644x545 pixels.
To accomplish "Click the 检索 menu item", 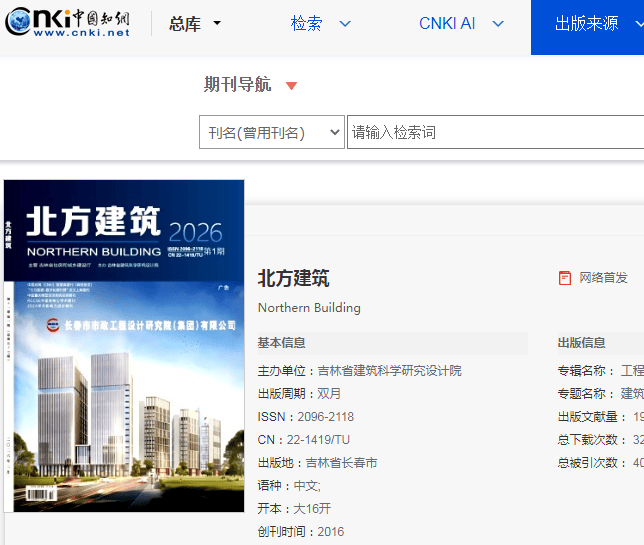I will (x=306, y=23).
